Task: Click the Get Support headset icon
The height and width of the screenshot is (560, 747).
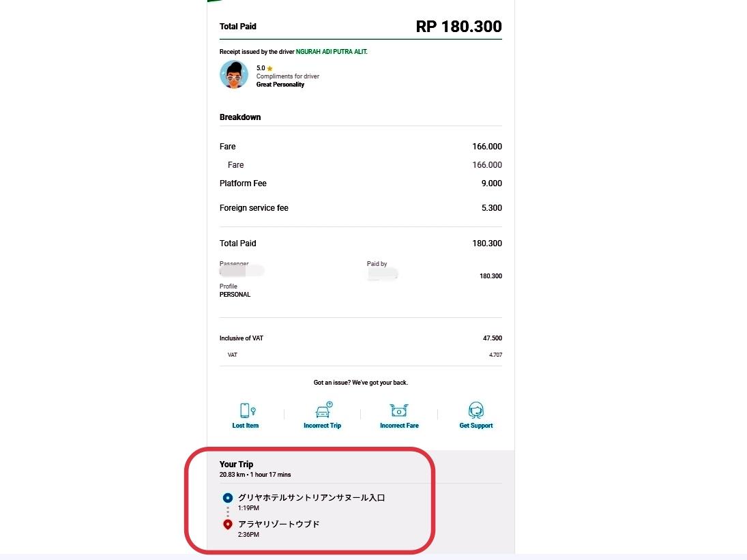Action: (476, 410)
